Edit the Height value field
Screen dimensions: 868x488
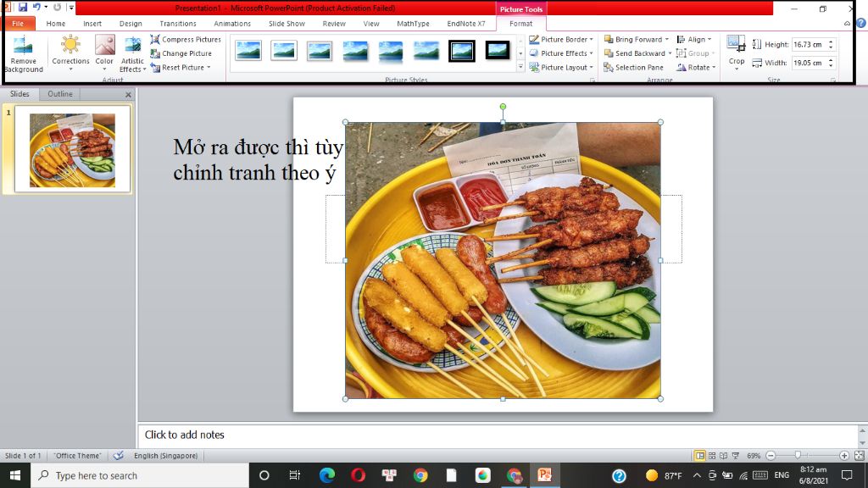(x=809, y=44)
